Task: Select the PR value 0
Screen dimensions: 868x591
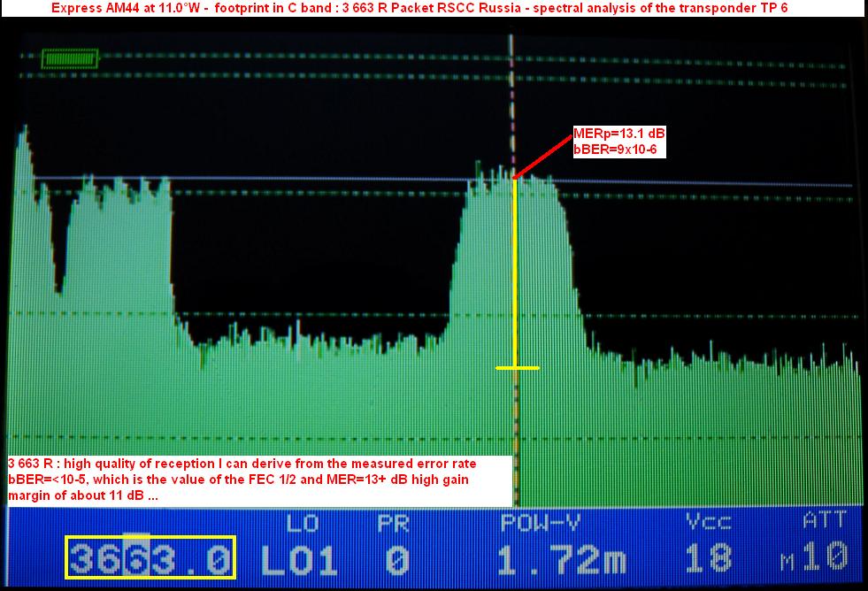Action: click(x=397, y=559)
